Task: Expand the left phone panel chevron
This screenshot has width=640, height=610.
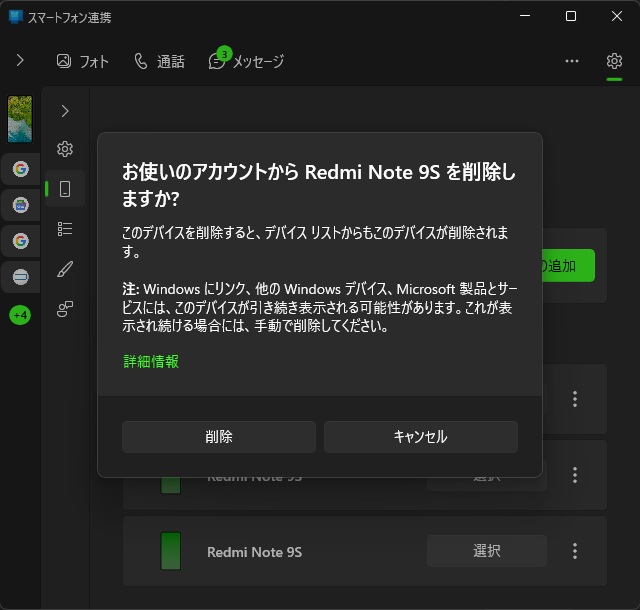Action: (x=20, y=60)
